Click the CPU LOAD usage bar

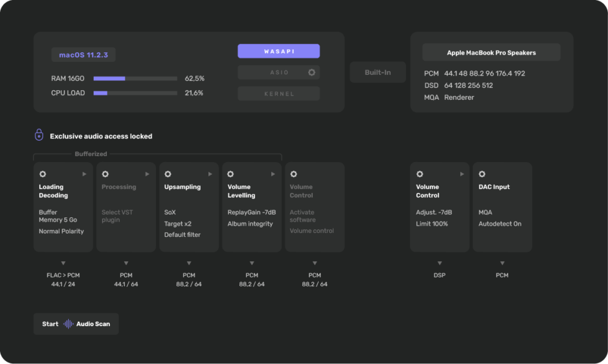pos(135,93)
